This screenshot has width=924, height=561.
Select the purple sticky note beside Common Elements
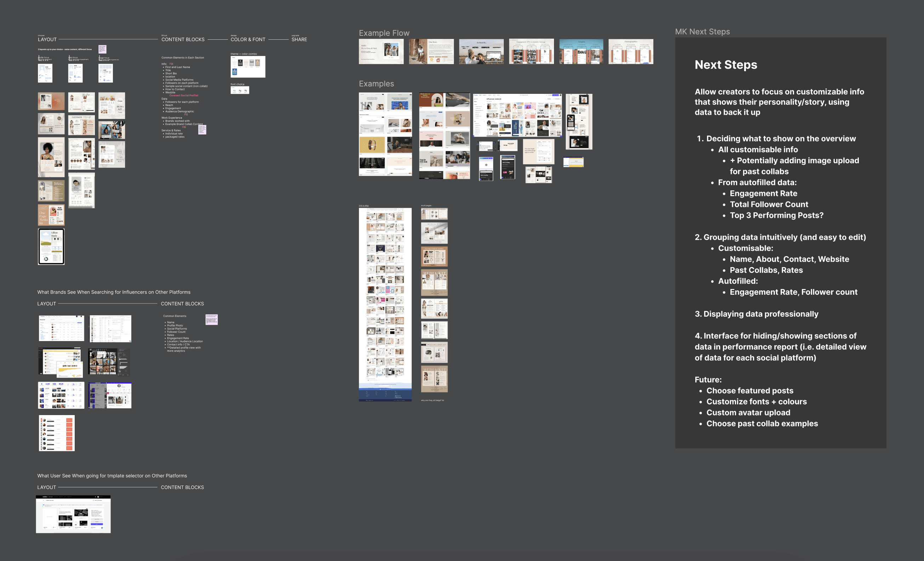click(211, 319)
